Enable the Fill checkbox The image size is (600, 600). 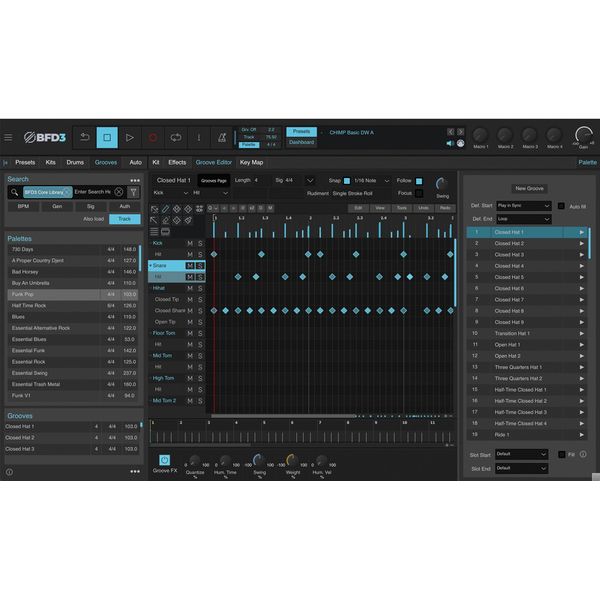(x=561, y=455)
